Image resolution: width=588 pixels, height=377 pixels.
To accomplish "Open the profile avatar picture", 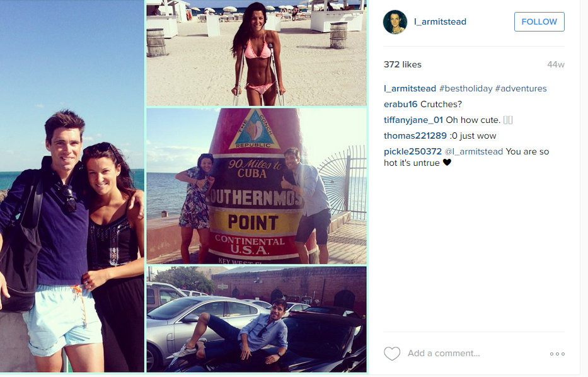I will pyautogui.click(x=395, y=22).
